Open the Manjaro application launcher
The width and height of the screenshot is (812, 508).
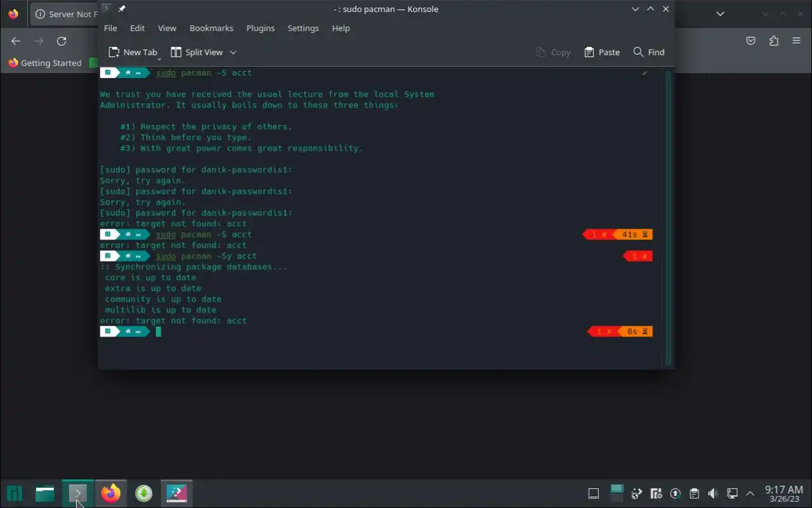pos(15,493)
